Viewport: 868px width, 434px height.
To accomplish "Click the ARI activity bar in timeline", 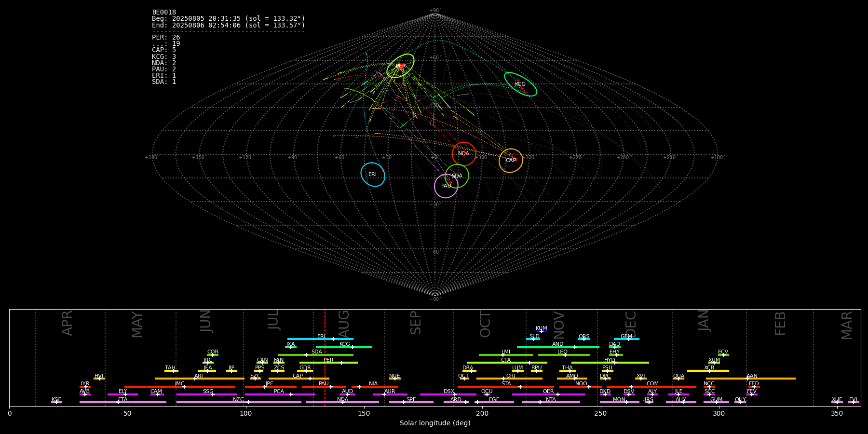I will [200, 379].
